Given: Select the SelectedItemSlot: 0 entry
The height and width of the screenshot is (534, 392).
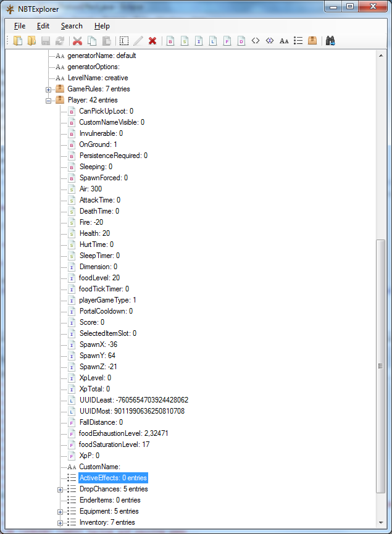Looking at the screenshot, I should tap(108, 333).
